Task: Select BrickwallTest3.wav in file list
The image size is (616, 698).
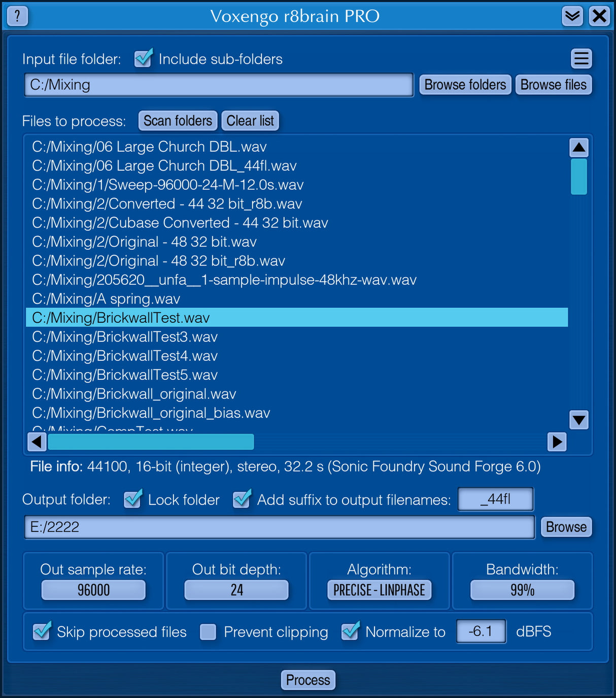Action: coord(125,337)
